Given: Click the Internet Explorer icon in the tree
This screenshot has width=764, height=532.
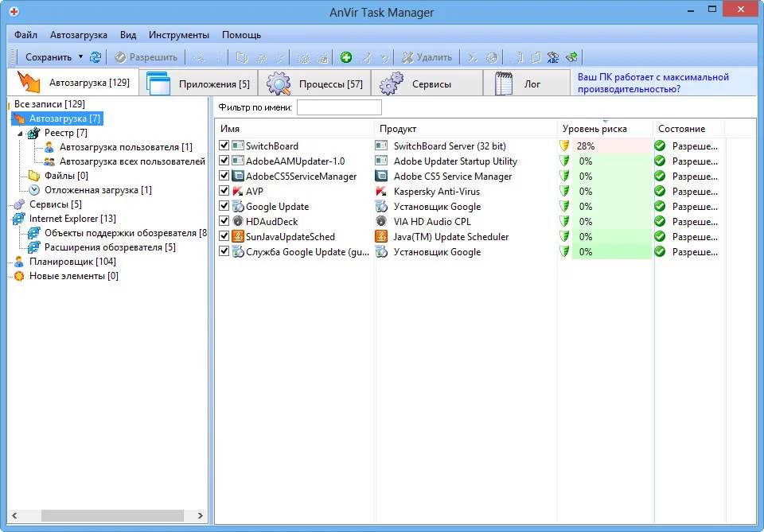Looking at the screenshot, I should point(18,219).
